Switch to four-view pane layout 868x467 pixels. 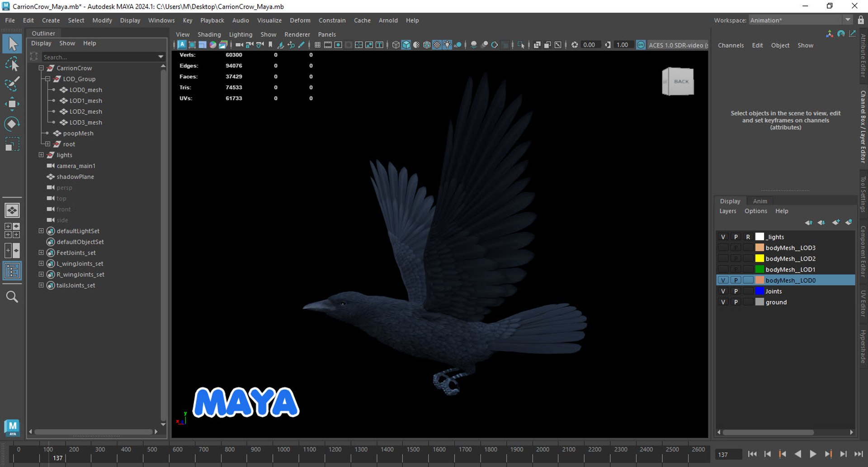12,230
